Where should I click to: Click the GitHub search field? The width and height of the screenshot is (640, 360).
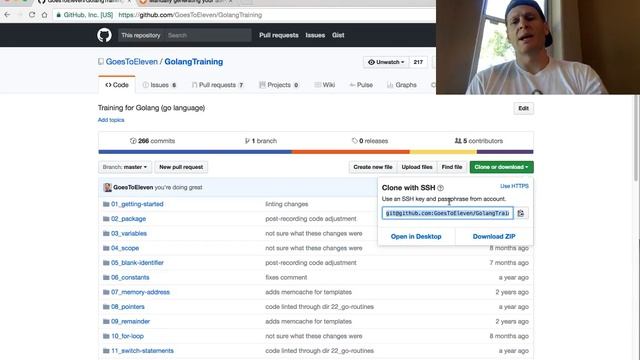(x=208, y=35)
